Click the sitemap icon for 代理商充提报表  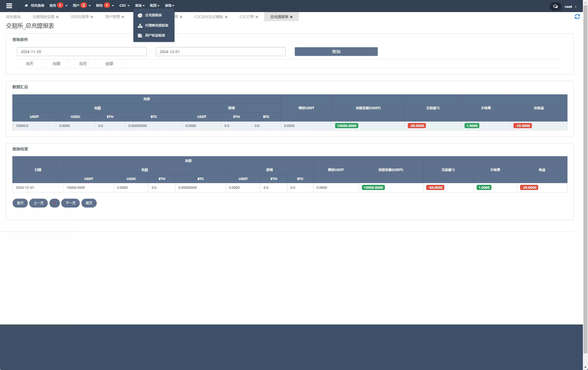point(140,26)
